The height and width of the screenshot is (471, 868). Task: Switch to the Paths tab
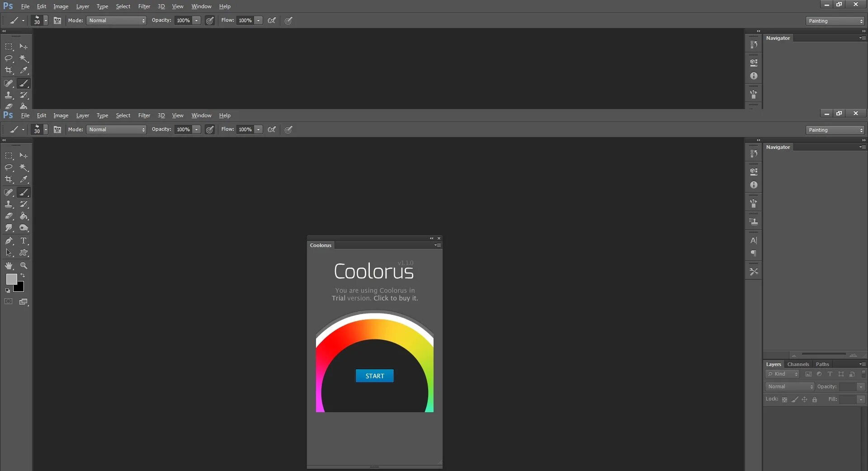tap(822, 365)
